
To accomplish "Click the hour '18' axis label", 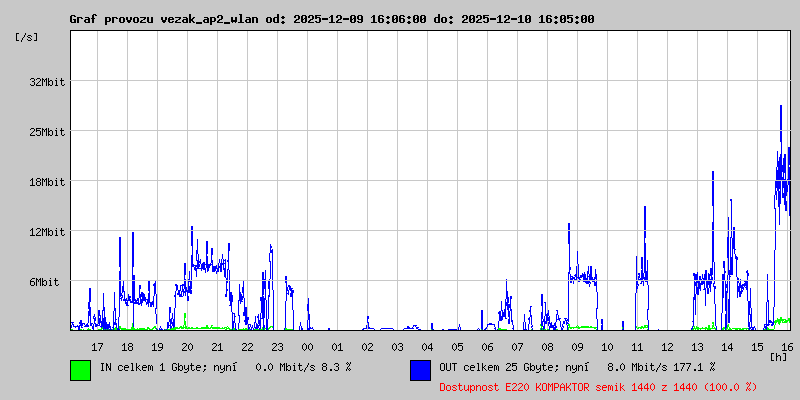I will tap(128, 347).
